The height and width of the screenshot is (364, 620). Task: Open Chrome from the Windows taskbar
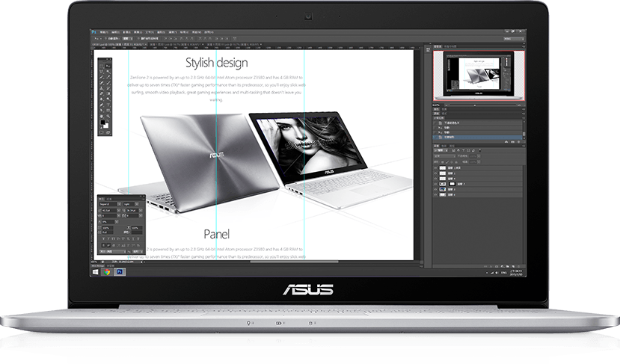tap(107, 272)
